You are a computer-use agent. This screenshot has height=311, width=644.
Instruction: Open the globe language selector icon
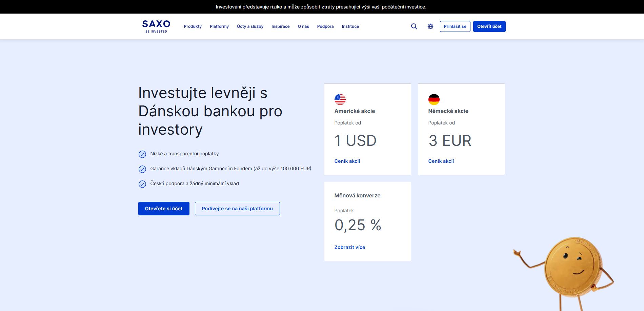tap(430, 26)
